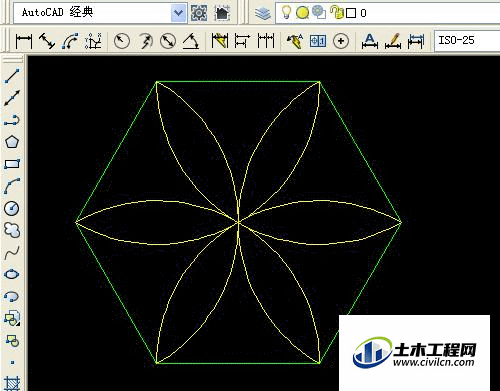Select the Baseline Dimension tool
Screen dimensions: 500x391
[x=242, y=41]
